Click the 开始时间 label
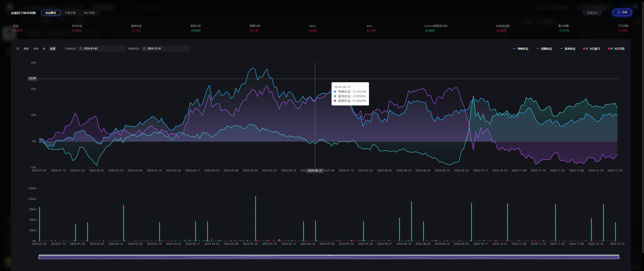 coord(70,49)
